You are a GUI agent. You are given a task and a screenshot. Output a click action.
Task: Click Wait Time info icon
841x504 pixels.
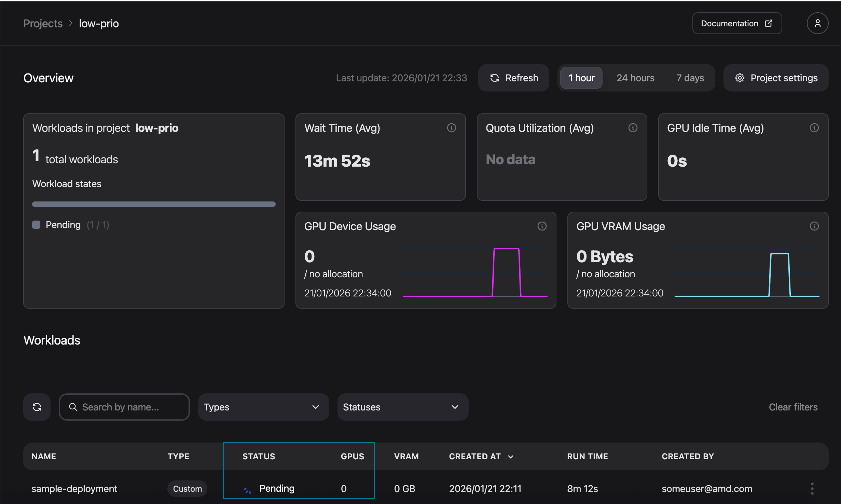451,128
